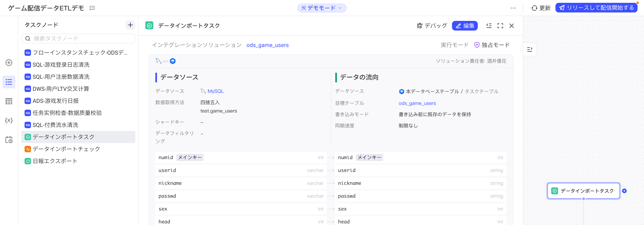This screenshot has width=644, height=225.
Task: Select the データインポートタスク canvas node
Action: tap(583, 191)
